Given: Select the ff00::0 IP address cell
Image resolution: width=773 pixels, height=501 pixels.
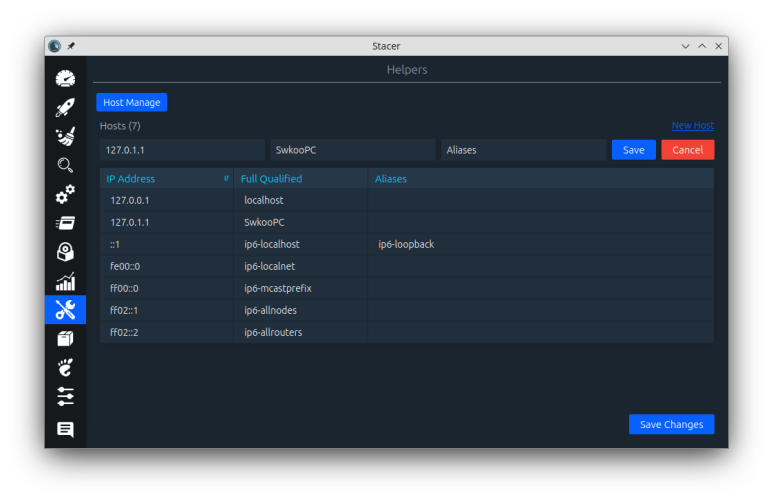Looking at the screenshot, I should coord(167,288).
